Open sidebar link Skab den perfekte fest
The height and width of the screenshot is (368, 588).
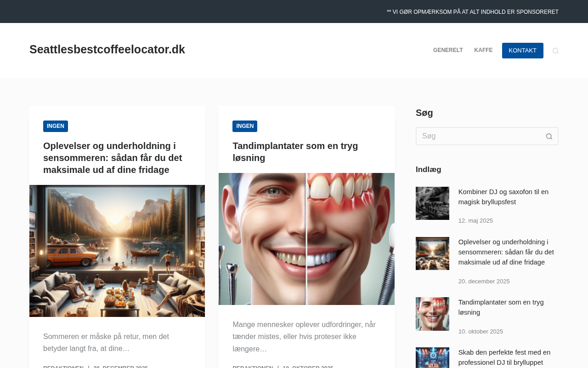[504, 357]
